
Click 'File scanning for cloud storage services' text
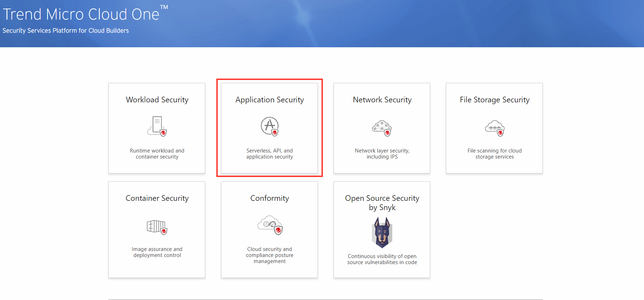[494, 154]
